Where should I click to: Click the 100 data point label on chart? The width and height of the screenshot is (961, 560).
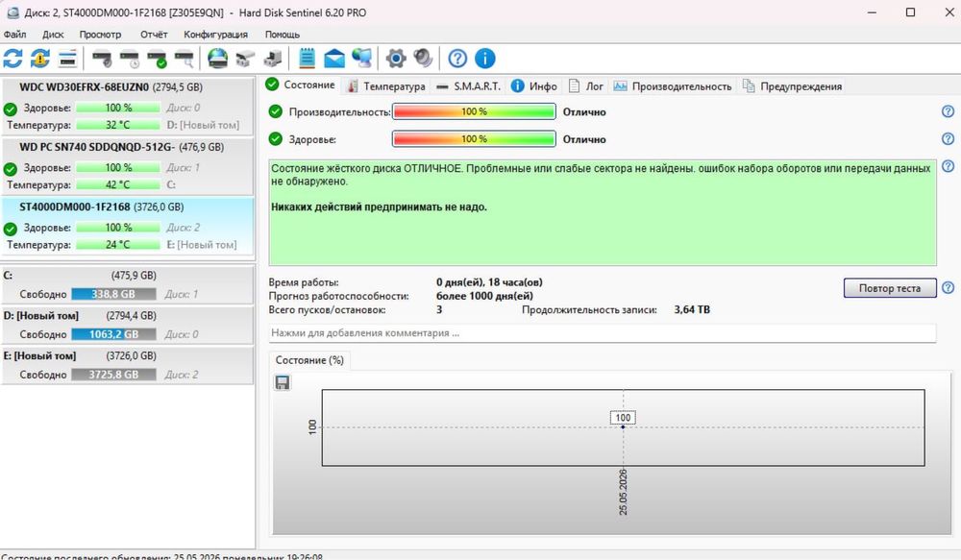(623, 417)
